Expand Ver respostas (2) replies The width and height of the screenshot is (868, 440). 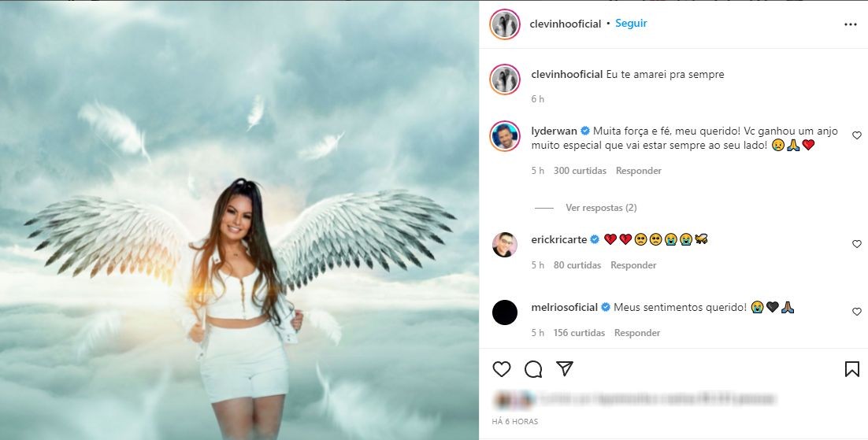[601, 208]
